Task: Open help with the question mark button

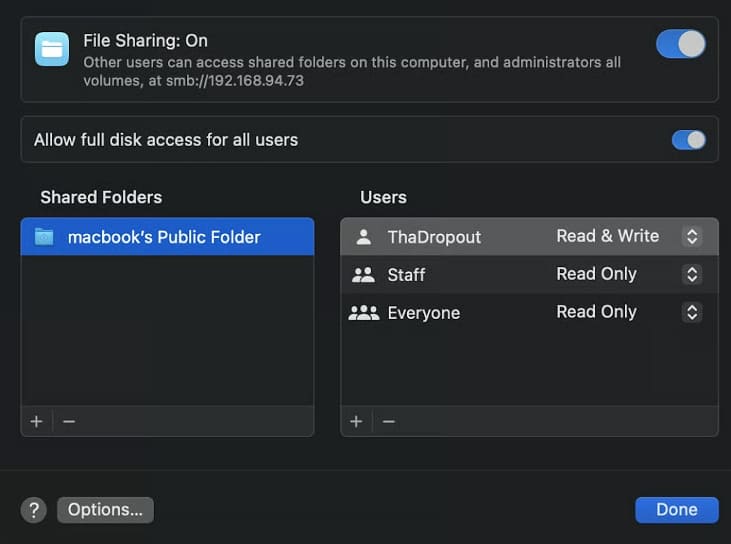Action: click(34, 510)
